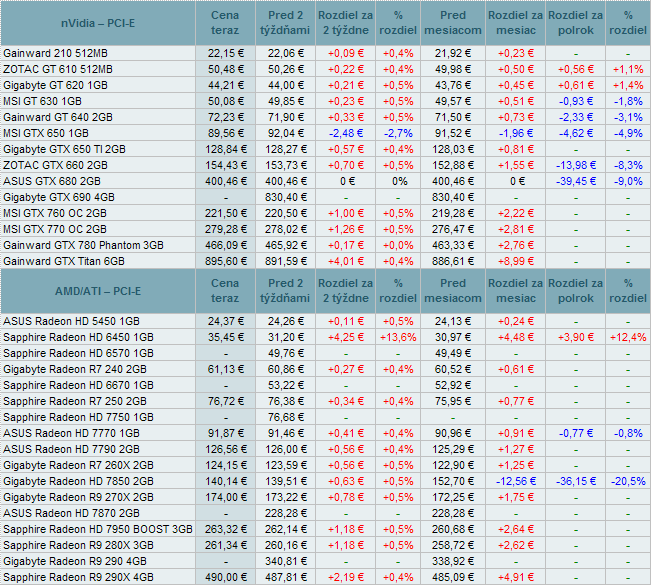The image size is (651, 585).
Task: Click 'Sapphire Radeon HD 7750 1GB' name
Action: 78,417
